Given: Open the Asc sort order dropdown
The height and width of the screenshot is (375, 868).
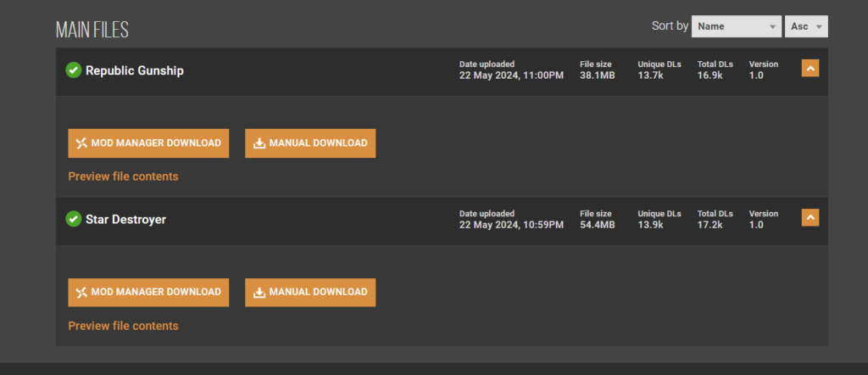Looking at the screenshot, I should (806, 26).
